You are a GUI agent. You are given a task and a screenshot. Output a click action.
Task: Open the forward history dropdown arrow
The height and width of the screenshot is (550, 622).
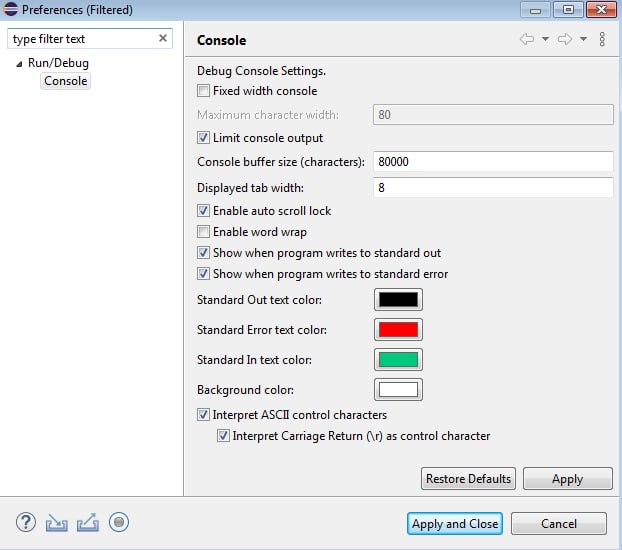[x=583, y=39]
